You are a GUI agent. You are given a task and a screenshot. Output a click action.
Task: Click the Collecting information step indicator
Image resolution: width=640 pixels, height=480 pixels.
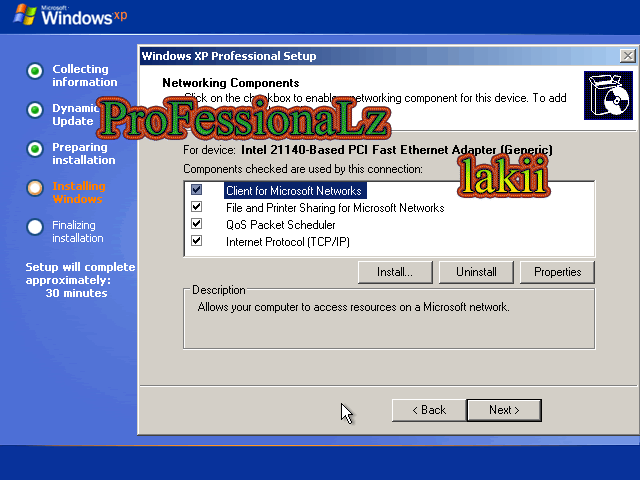35,71
